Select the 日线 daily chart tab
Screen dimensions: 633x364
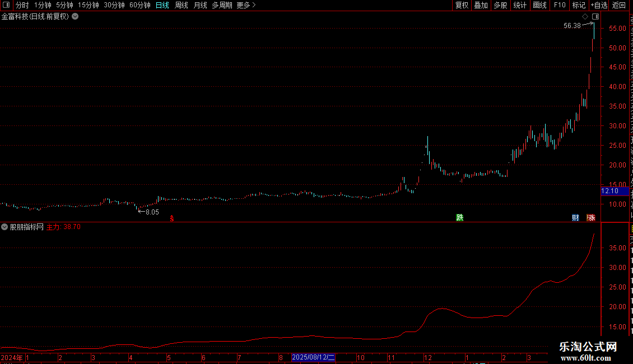(x=162, y=5)
